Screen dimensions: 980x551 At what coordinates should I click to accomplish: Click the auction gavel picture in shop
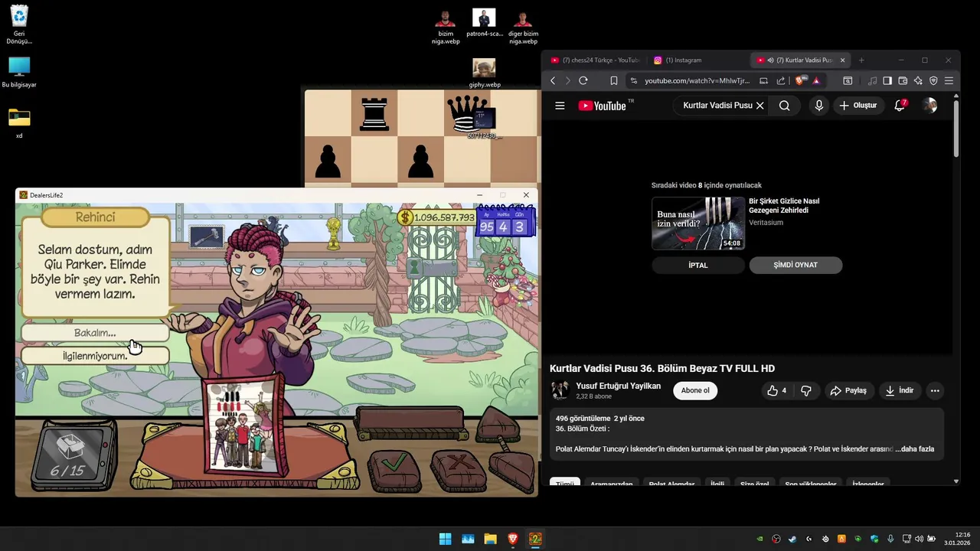coord(206,237)
